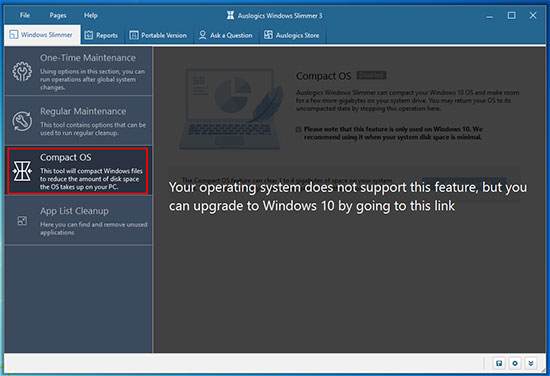Viewport: 550px width, 376px height.
Task: Click the save icon in status bar
Action: tap(499, 363)
